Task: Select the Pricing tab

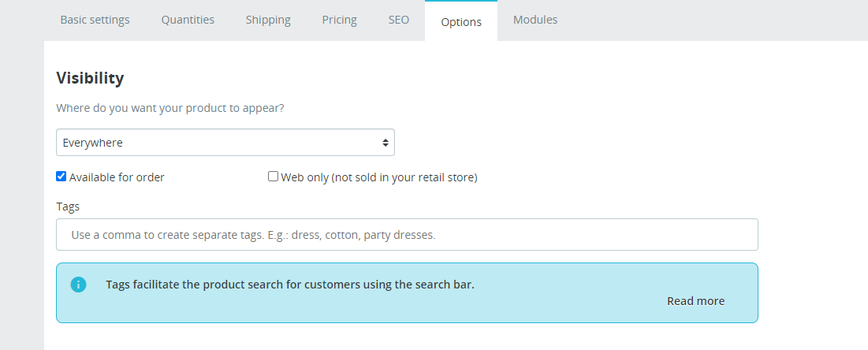Action: tap(339, 20)
